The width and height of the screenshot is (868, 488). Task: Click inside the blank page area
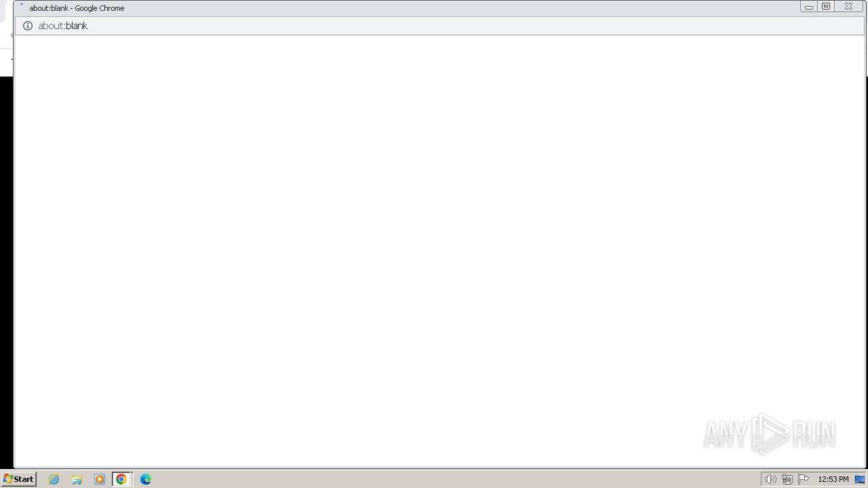pos(439,251)
